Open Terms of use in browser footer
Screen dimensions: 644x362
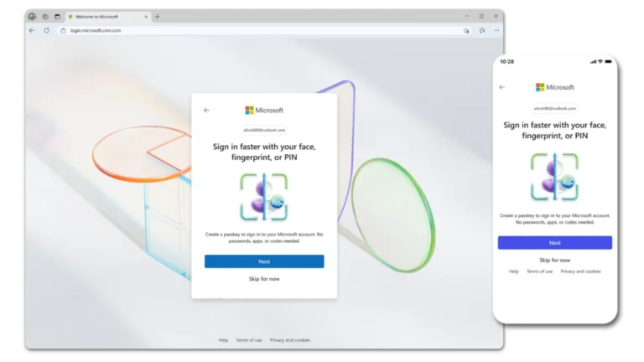coord(248,340)
